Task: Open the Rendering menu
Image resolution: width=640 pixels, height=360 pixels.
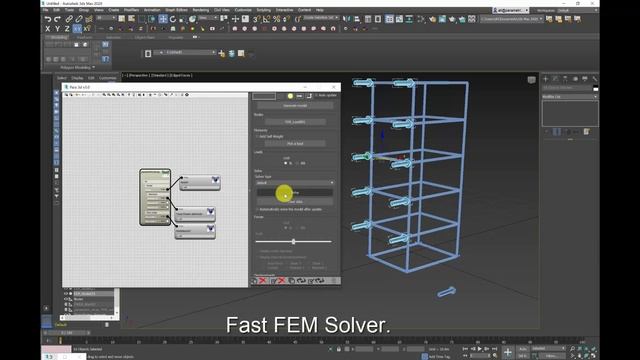Action: tap(201, 10)
